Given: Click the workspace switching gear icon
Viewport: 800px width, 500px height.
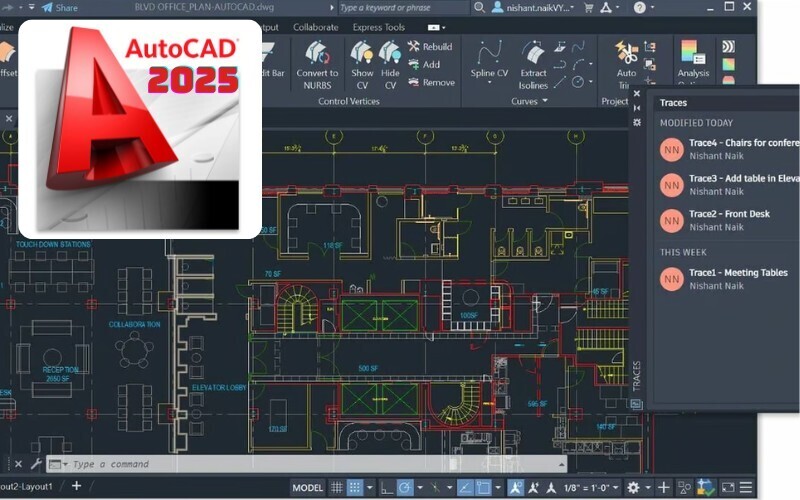Looking at the screenshot, I should click(x=633, y=487).
